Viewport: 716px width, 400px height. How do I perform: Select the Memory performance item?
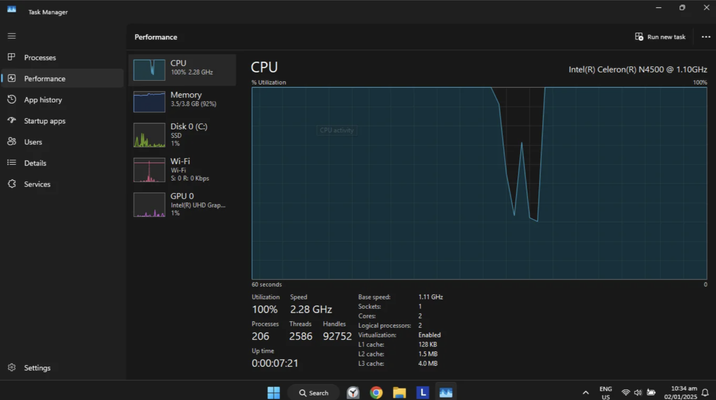coord(182,101)
